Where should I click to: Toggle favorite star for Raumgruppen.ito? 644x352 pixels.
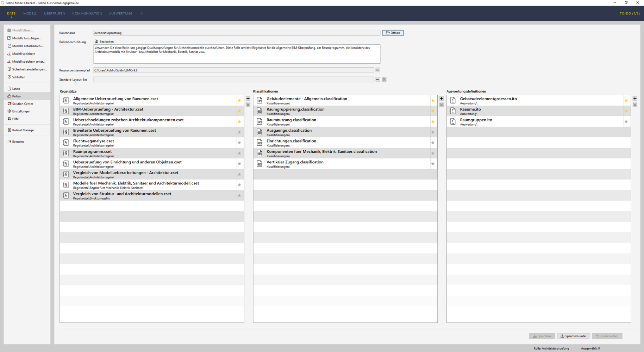(x=626, y=122)
